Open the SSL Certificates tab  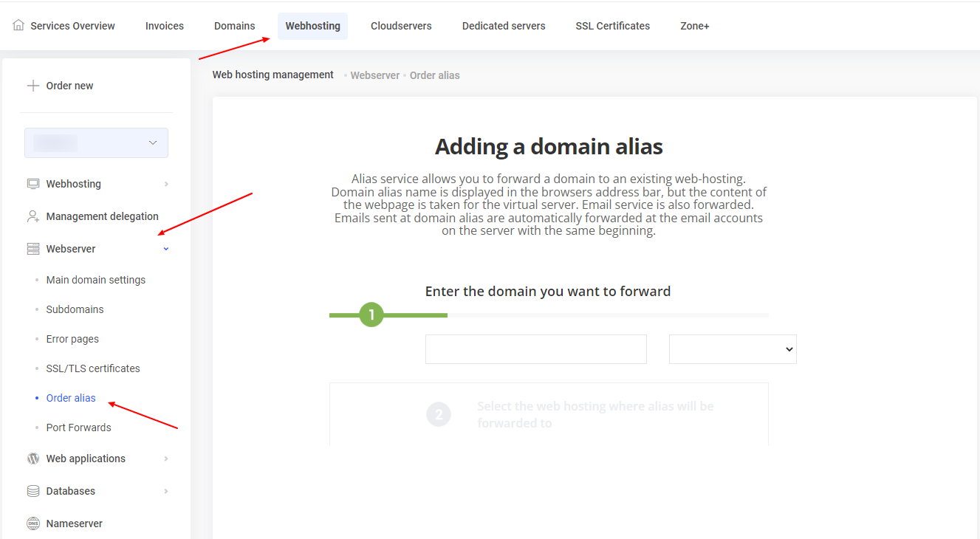tap(612, 26)
